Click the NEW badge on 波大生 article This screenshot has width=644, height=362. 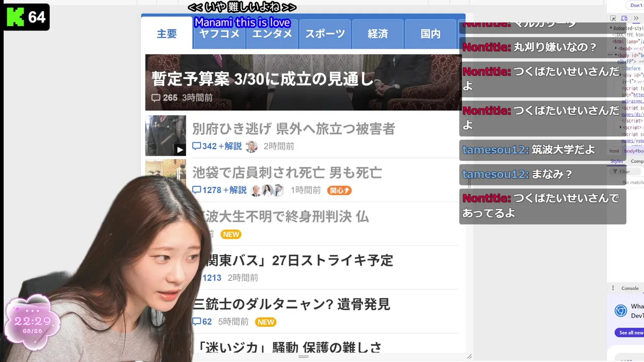click(x=231, y=234)
